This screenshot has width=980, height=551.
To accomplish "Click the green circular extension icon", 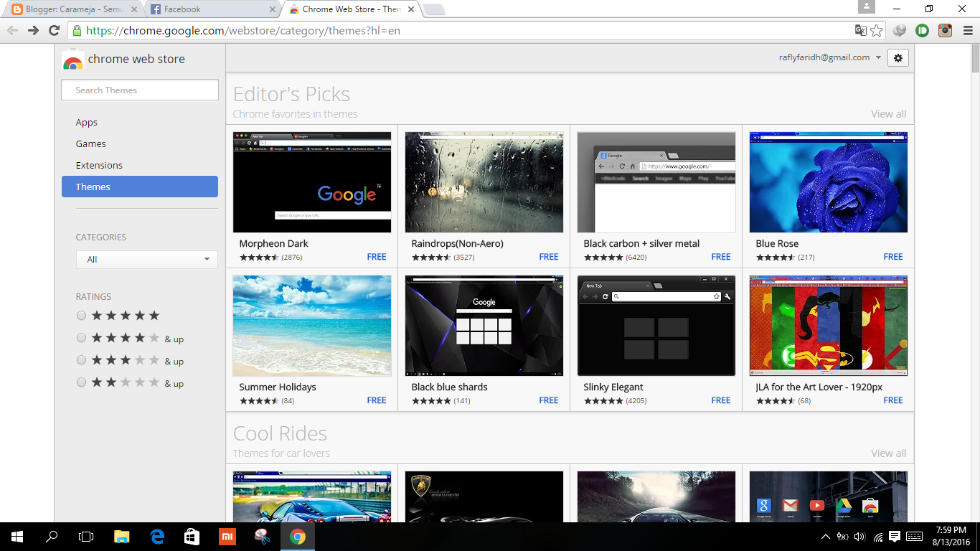I will (923, 30).
